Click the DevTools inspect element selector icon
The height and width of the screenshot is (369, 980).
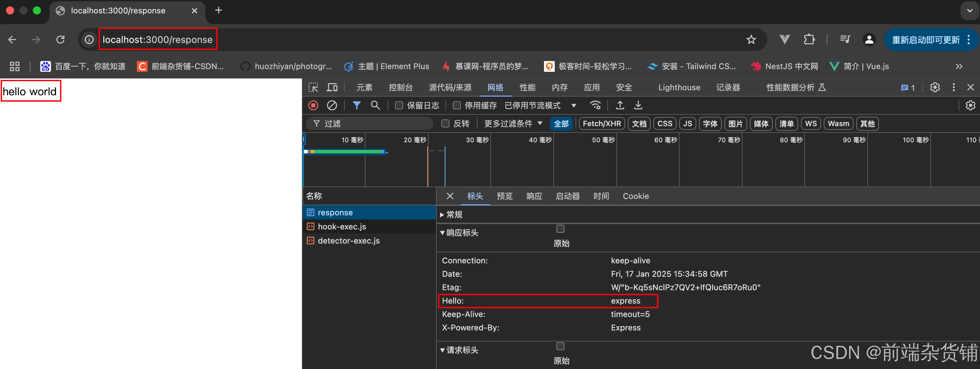point(313,88)
